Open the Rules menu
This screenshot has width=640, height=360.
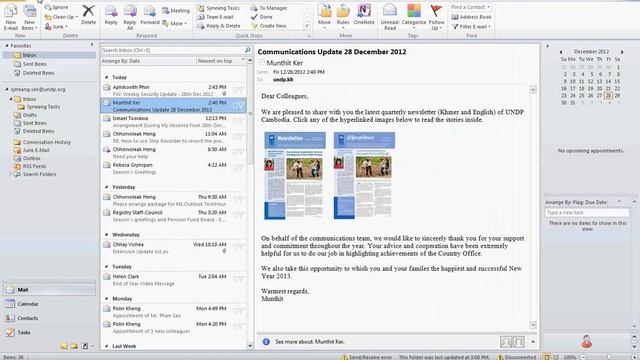click(343, 16)
